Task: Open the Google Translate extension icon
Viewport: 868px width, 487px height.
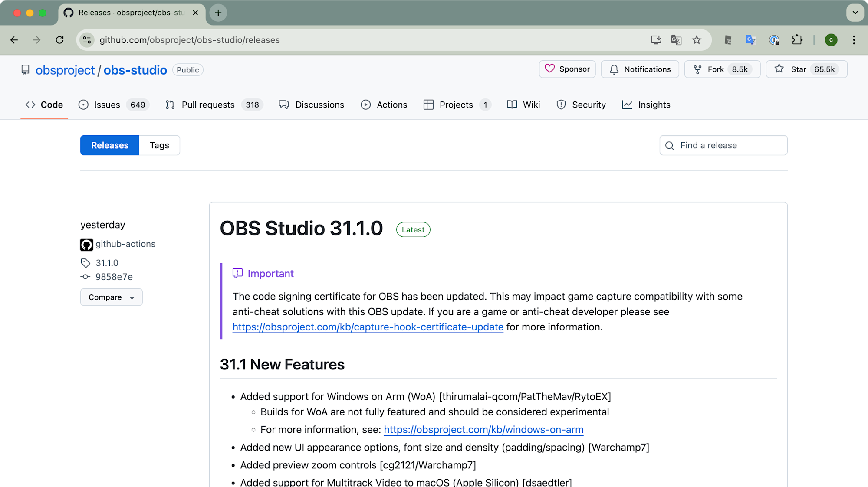Action: coord(751,40)
